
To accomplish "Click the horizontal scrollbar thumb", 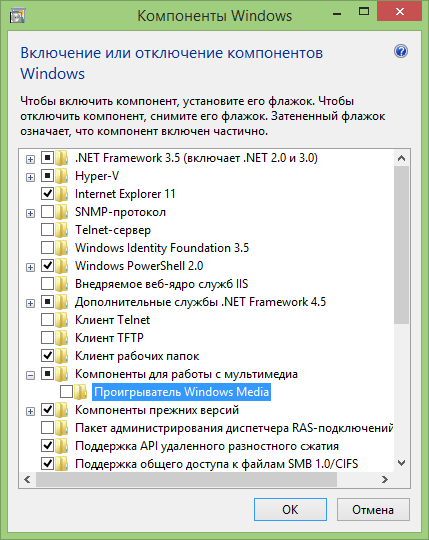I will point(186,479).
